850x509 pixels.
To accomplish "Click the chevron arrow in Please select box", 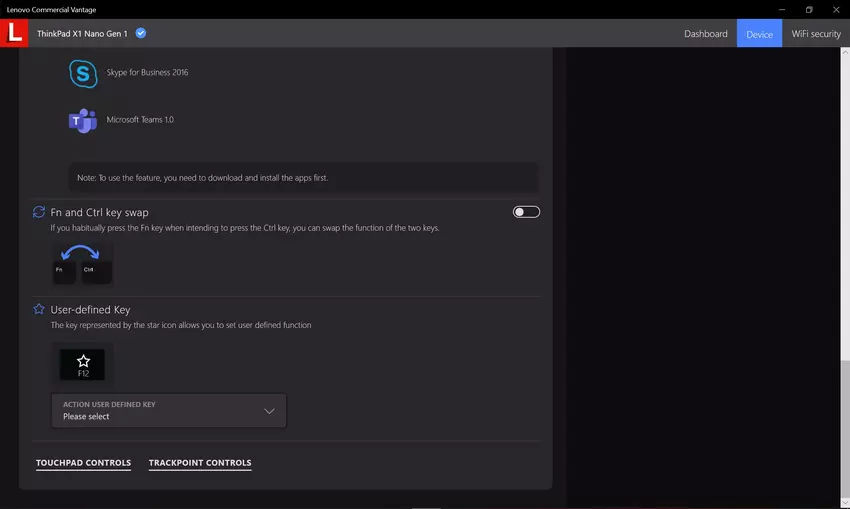I will pos(269,411).
